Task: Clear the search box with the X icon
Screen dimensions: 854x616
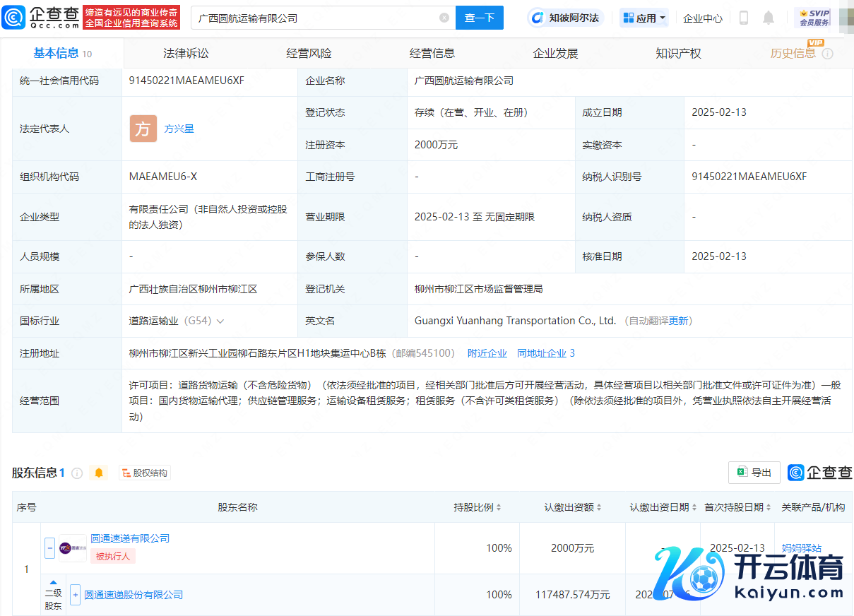Action: click(444, 18)
